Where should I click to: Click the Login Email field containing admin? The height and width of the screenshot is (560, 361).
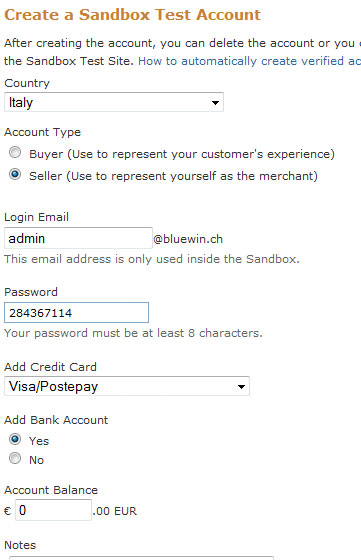tap(78, 238)
